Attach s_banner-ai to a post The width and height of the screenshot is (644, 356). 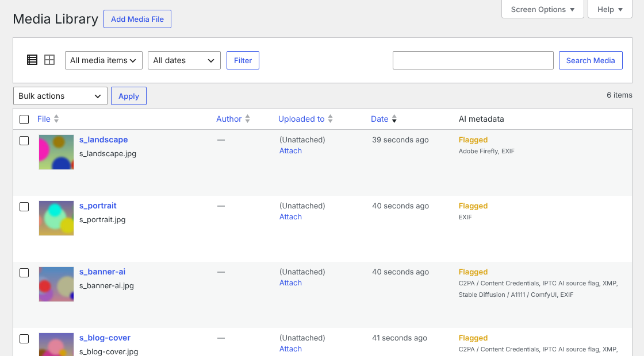[x=290, y=283]
